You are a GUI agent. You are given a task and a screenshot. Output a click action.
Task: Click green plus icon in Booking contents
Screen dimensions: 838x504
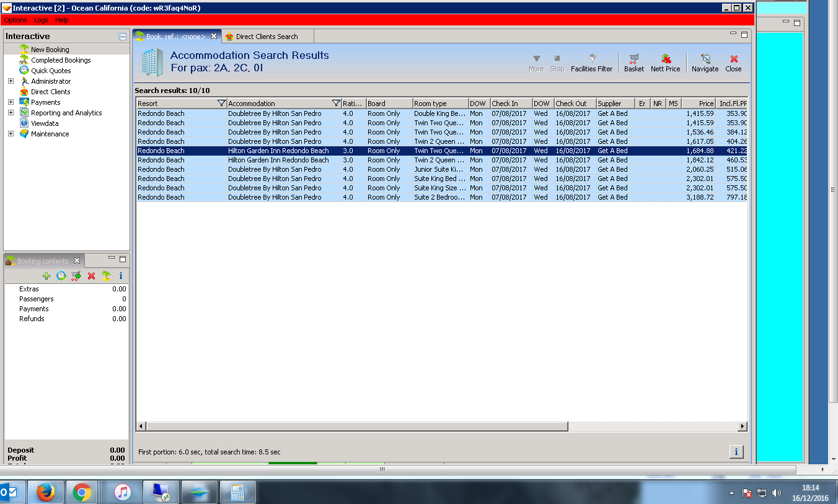pyautogui.click(x=46, y=276)
